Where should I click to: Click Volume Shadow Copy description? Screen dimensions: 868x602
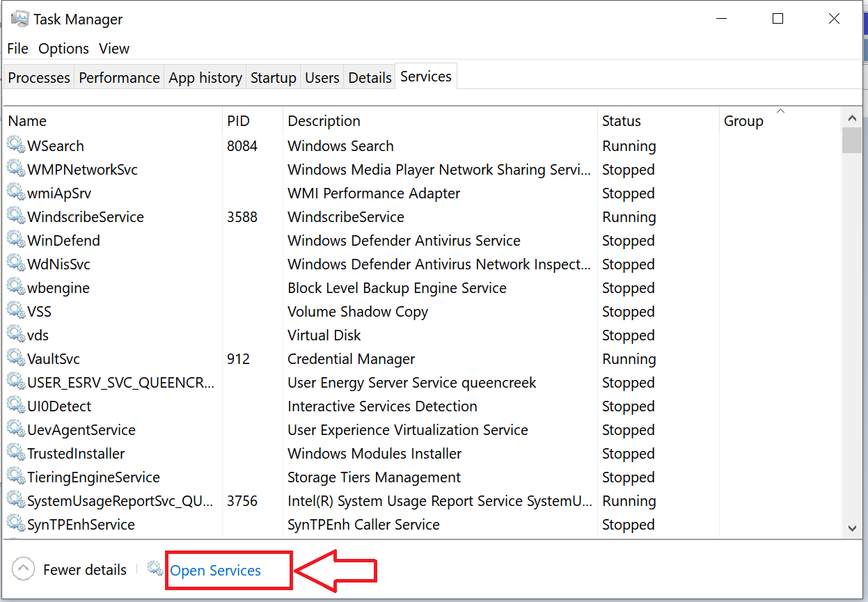coord(358,312)
